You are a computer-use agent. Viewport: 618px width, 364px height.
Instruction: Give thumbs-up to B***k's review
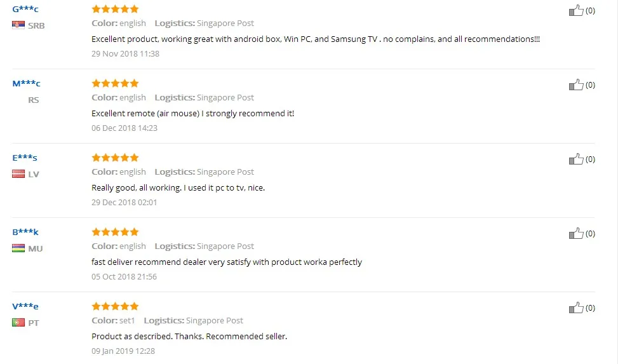[576, 234]
